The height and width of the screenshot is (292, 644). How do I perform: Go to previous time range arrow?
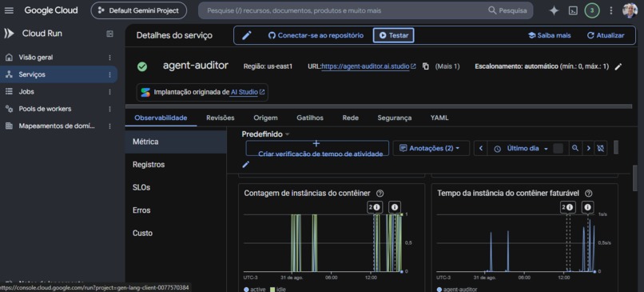(x=481, y=148)
